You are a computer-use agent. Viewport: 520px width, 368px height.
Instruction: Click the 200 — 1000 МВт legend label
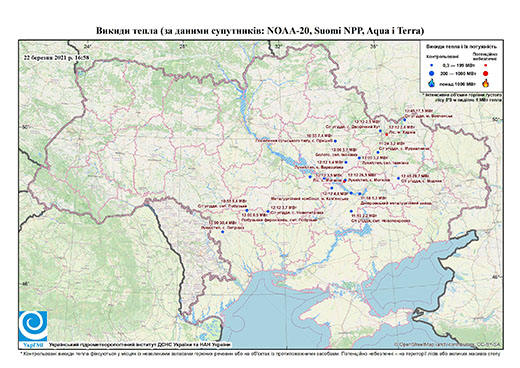pyautogui.click(x=459, y=73)
